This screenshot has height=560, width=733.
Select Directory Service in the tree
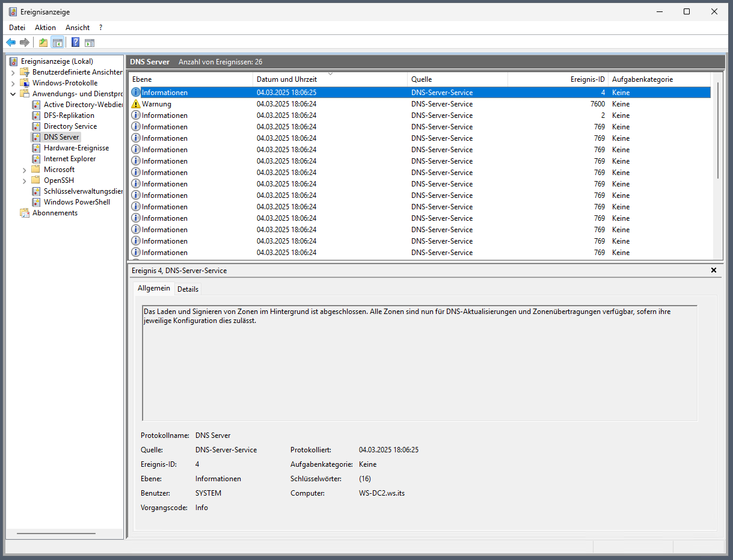coord(70,126)
